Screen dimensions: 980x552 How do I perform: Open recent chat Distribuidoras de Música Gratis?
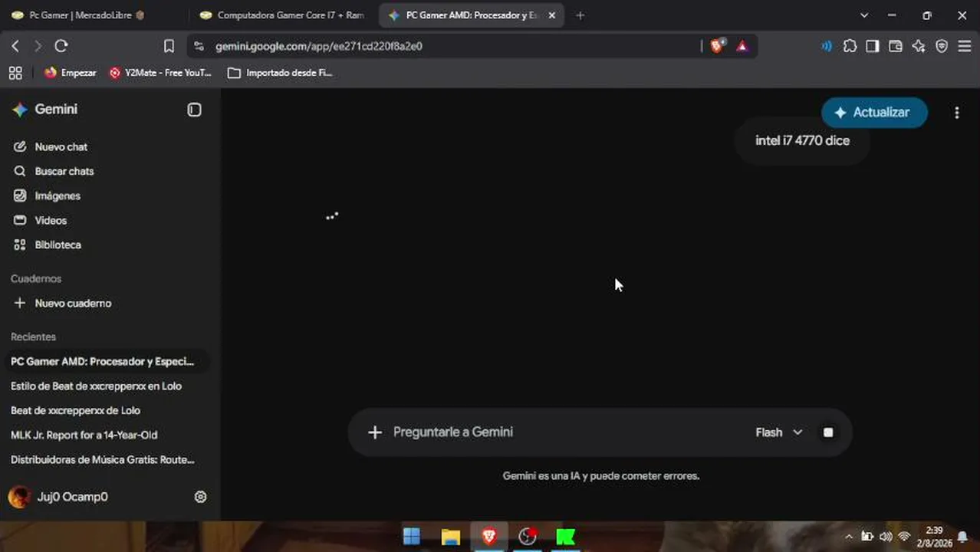[x=103, y=459]
